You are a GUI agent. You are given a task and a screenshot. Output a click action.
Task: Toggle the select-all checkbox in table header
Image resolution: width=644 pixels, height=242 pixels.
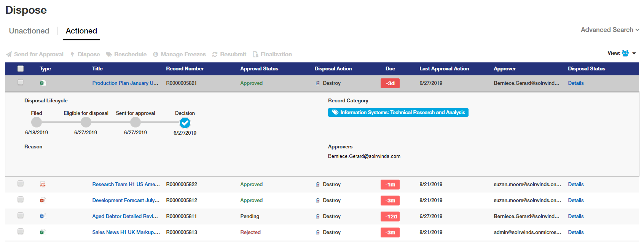pos(21,68)
